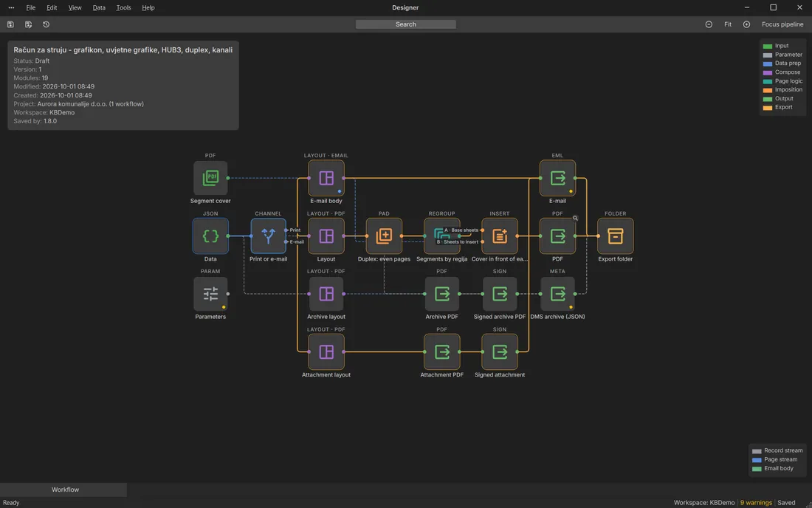This screenshot has width=812, height=508.
Task: Click the Compose purple legend swatch
Action: [x=768, y=72]
